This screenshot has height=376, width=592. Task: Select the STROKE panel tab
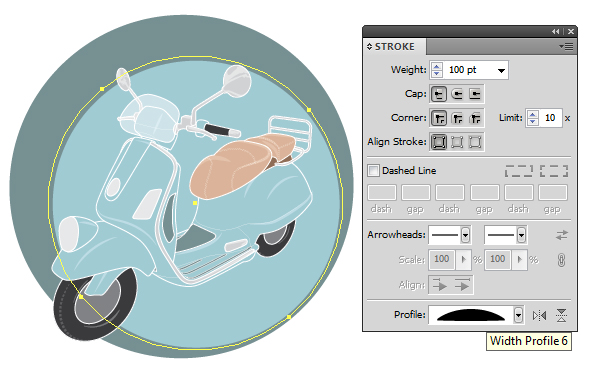click(x=395, y=46)
